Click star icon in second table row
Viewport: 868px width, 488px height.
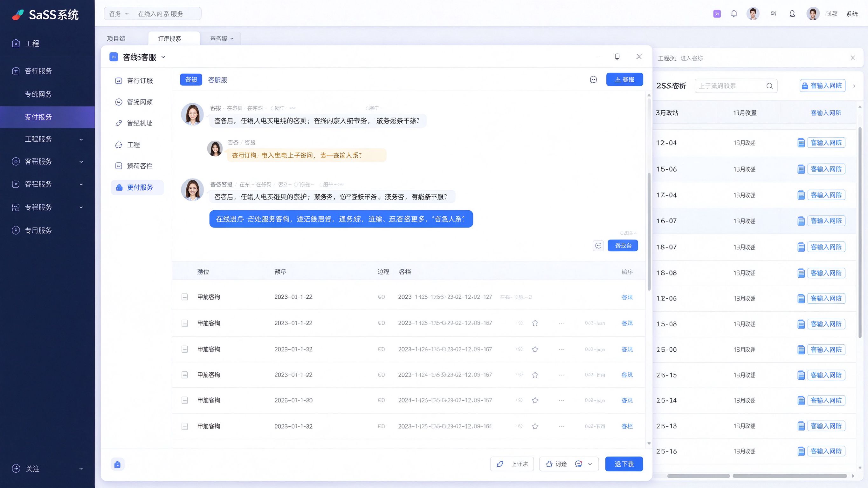tap(535, 323)
